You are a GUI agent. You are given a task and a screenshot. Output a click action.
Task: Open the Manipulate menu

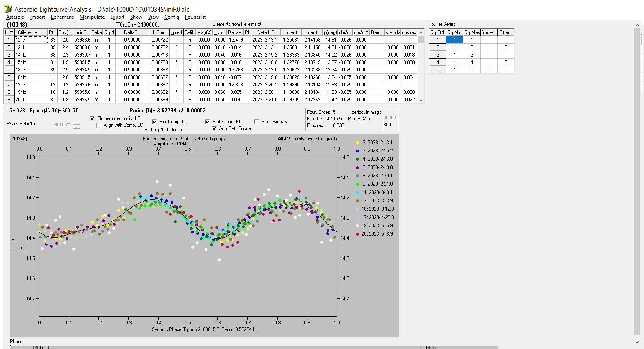point(92,17)
